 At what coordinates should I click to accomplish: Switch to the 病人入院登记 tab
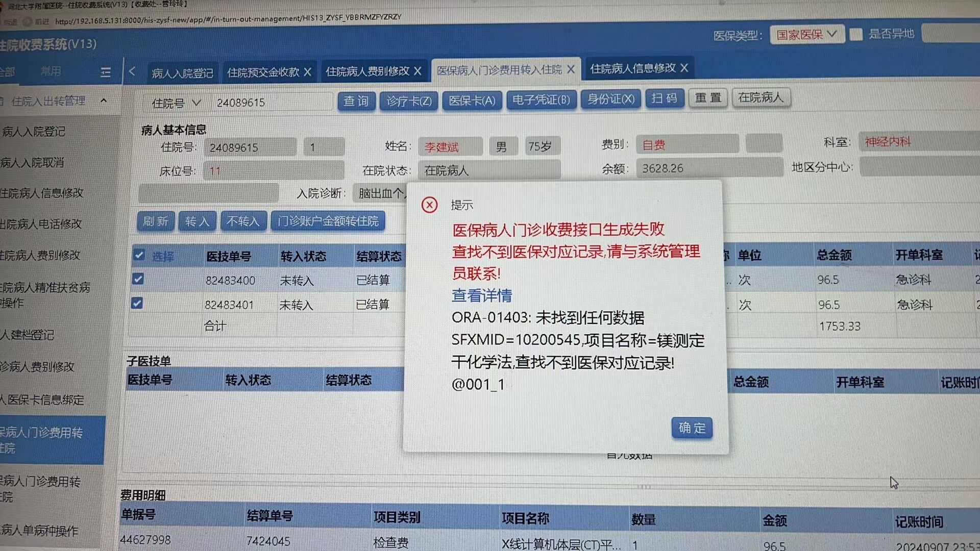pyautogui.click(x=182, y=73)
